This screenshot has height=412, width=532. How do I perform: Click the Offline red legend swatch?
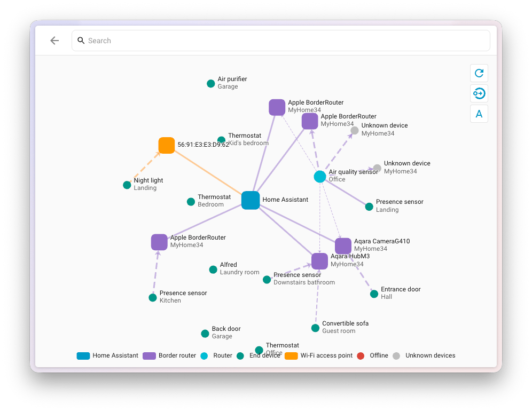click(x=361, y=356)
